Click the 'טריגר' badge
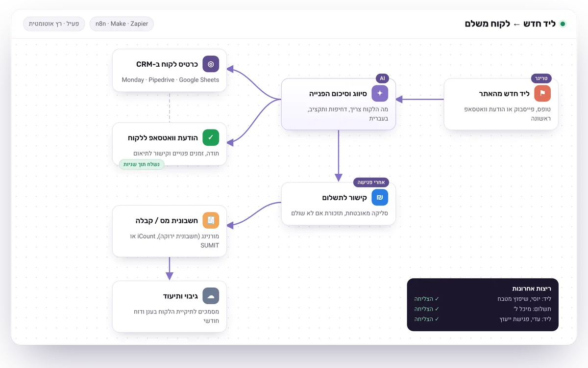Image resolution: width=588 pixels, height=368 pixels. pos(541,79)
